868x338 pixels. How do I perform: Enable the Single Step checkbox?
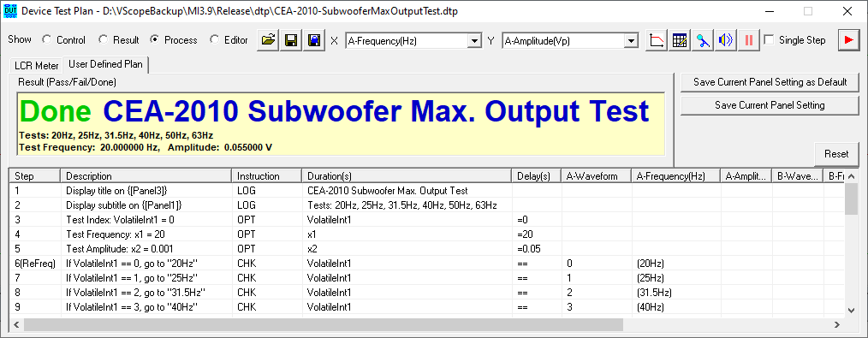[769, 40]
